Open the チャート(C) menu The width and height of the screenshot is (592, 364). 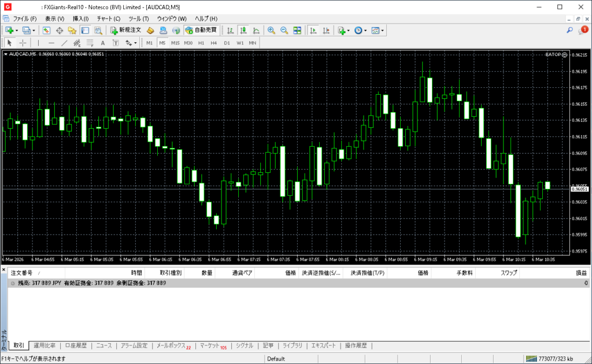108,18
